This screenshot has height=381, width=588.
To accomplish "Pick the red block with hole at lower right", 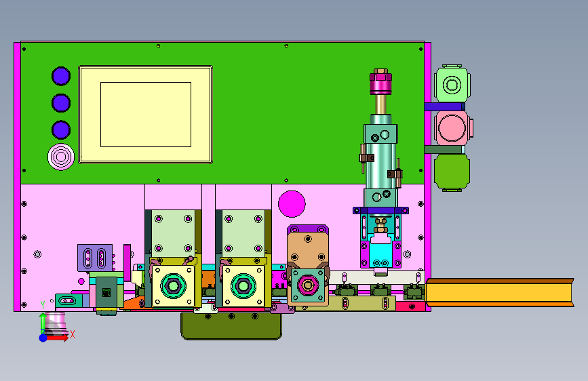I will pyautogui.click(x=410, y=306).
